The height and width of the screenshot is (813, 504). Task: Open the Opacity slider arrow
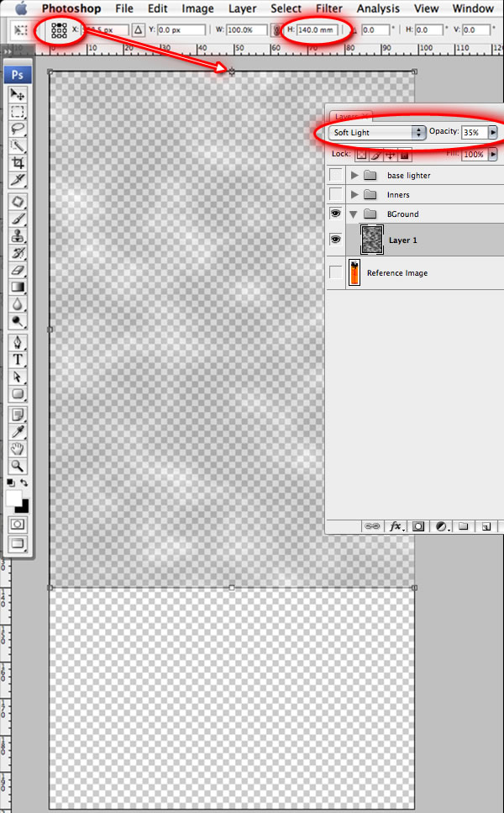(x=492, y=133)
